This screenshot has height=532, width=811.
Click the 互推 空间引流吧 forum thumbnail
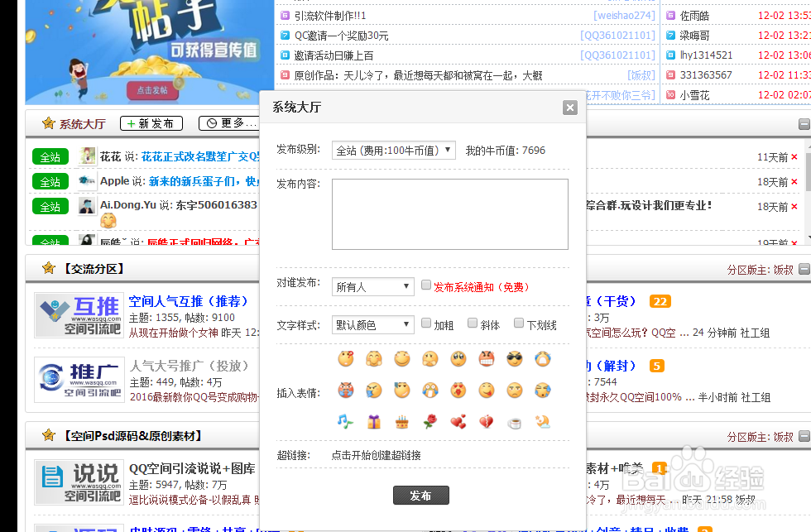79,315
